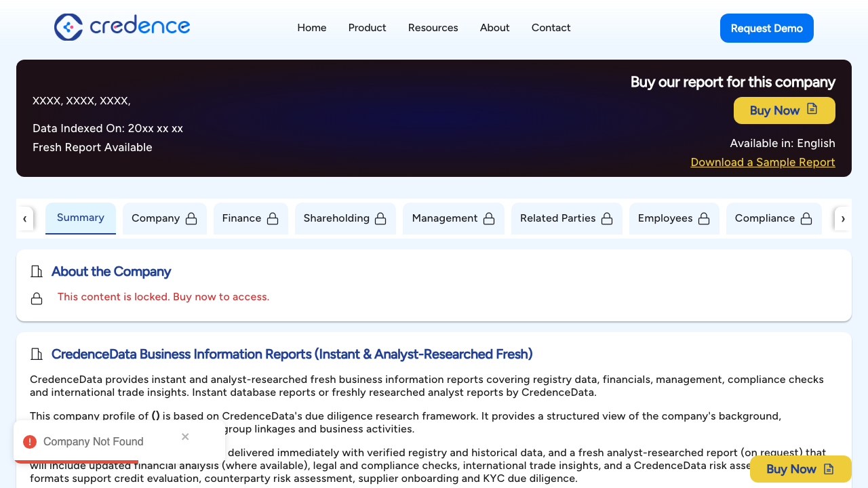Click the lock icon on Compliance tab

click(x=806, y=218)
